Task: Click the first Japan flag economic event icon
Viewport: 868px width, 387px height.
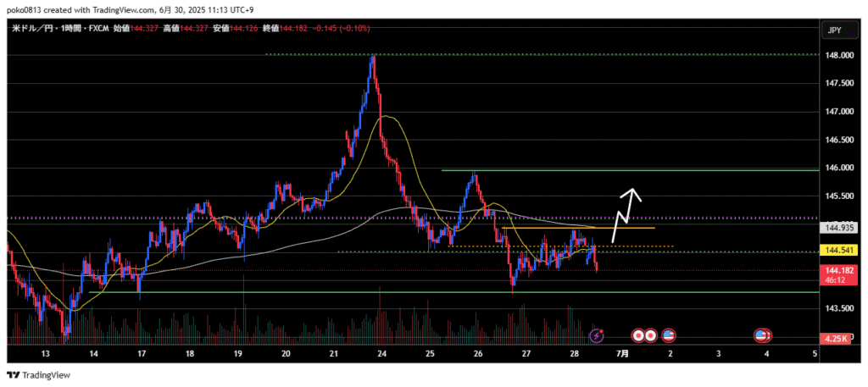Action: pyautogui.click(x=640, y=336)
